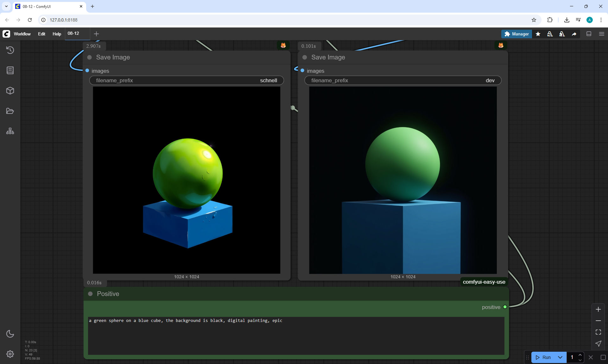
Task: Open the model library cube icon
Action: point(10,91)
